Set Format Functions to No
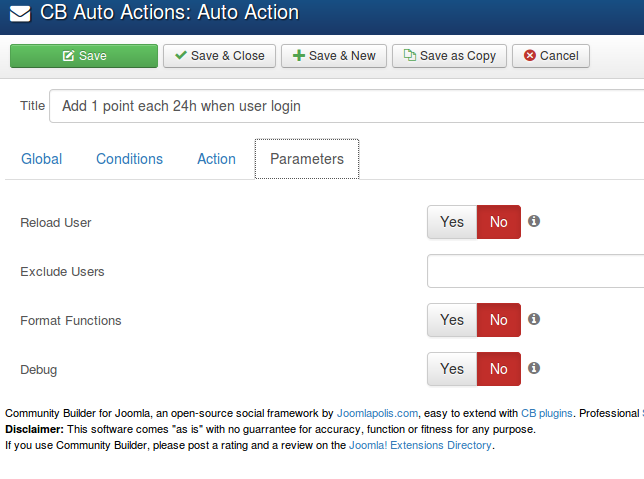This screenshot has width=644, height=479. point(499,320)
